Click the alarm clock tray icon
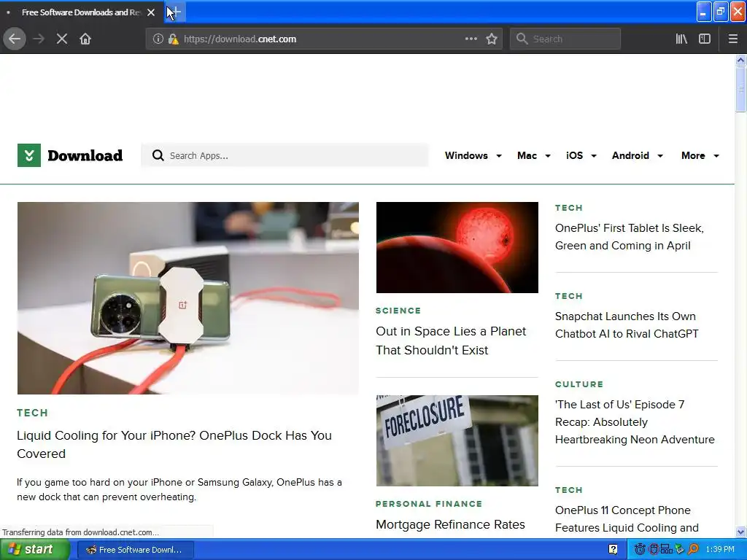 640,550
